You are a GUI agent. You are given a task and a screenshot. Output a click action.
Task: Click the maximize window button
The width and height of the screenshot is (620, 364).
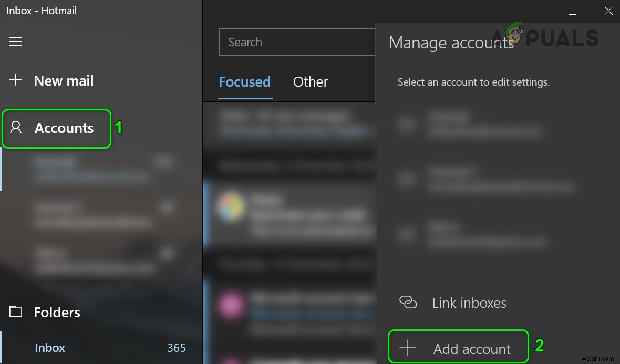tap(572, 11)
